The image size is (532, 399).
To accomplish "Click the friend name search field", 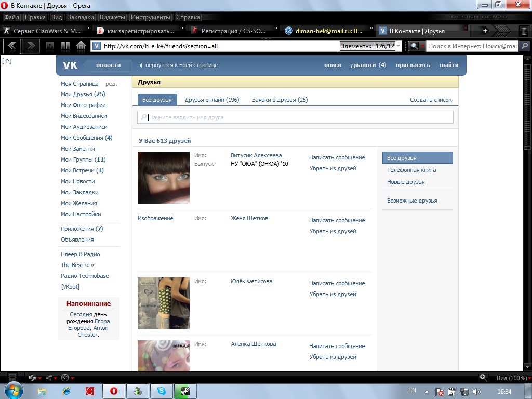I will point(295,117).
